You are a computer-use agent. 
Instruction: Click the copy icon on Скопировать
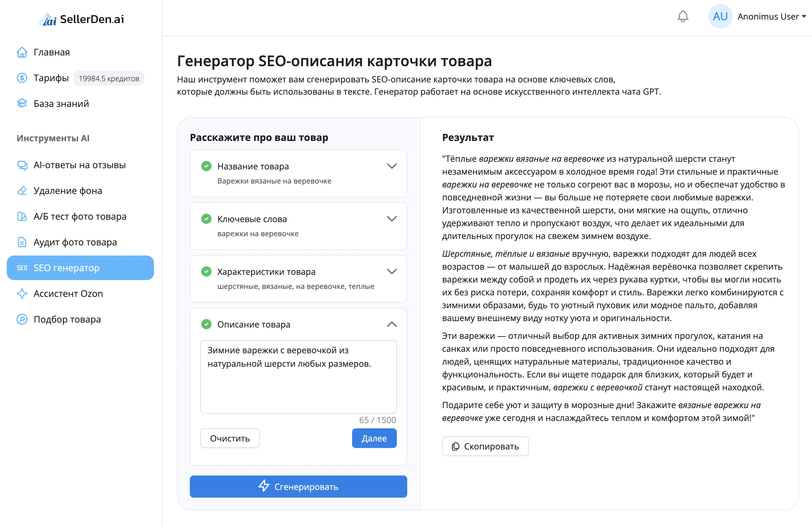click(x=455, y=446)
